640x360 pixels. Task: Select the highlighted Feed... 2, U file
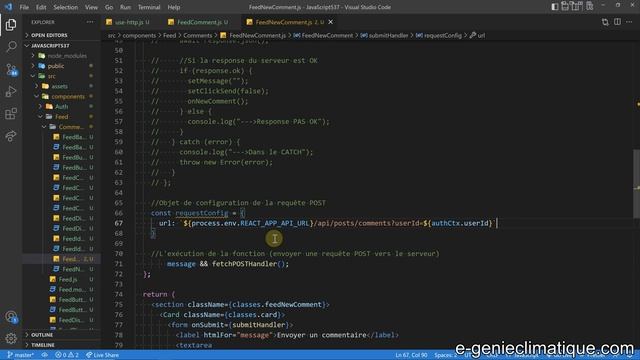pos(61,259)
